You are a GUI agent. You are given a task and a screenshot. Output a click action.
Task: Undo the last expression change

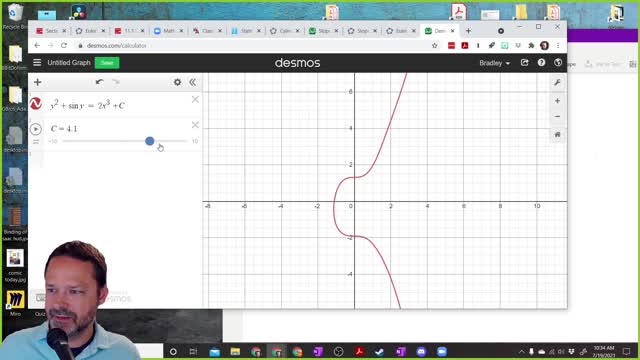(x=99, y=82)
